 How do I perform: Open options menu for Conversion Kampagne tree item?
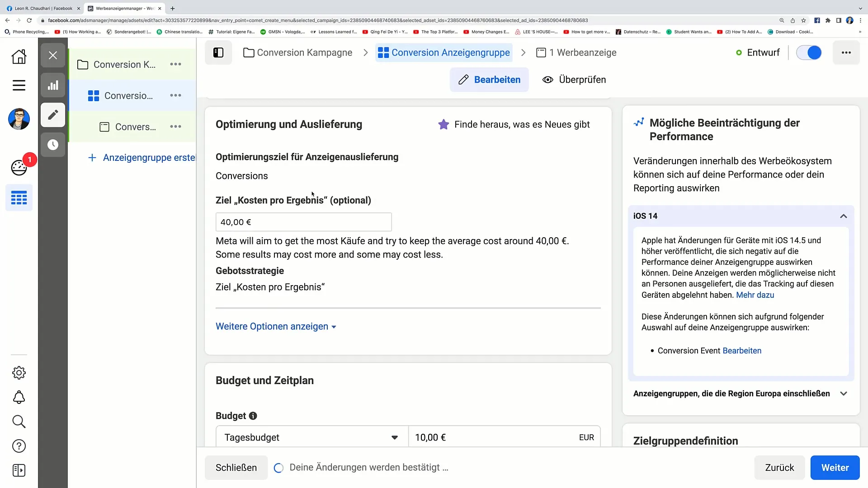(175, 65)
